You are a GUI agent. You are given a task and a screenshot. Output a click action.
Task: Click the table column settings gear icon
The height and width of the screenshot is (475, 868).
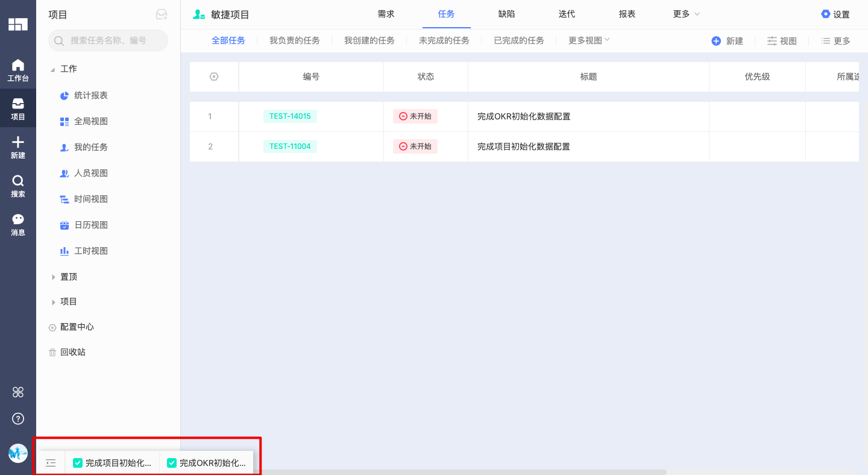(214, 77)
